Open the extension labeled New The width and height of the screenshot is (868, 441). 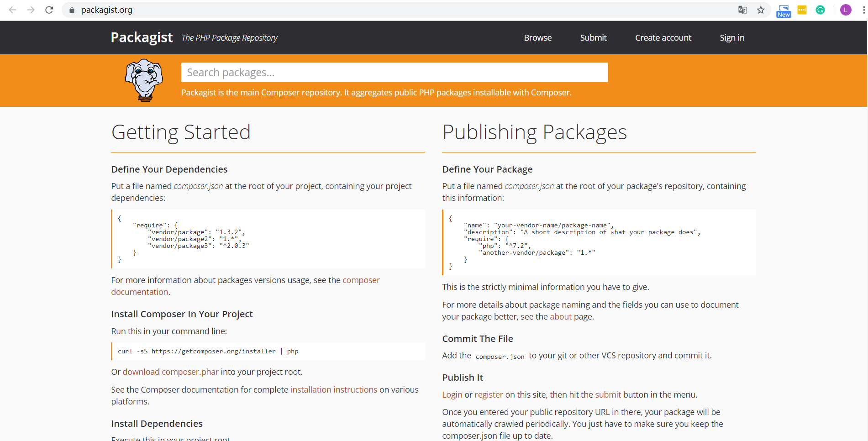click(x=784, y=11)
